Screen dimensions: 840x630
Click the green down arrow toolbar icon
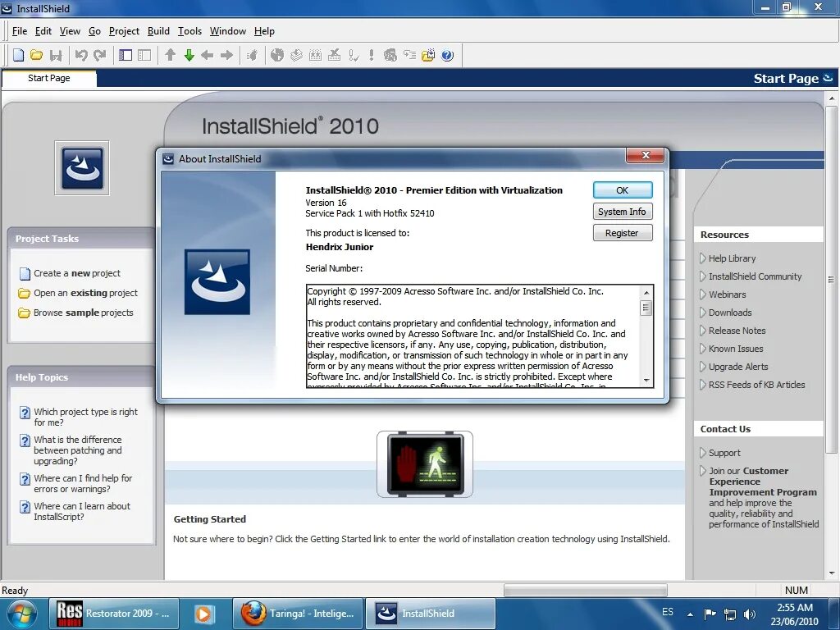(x=189, y=55)
